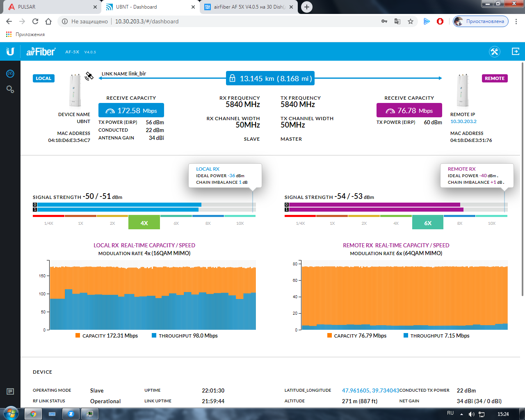This screenshot has width=525, height=420.
Task: Click the translate page icon
Action: pos(397,21)
